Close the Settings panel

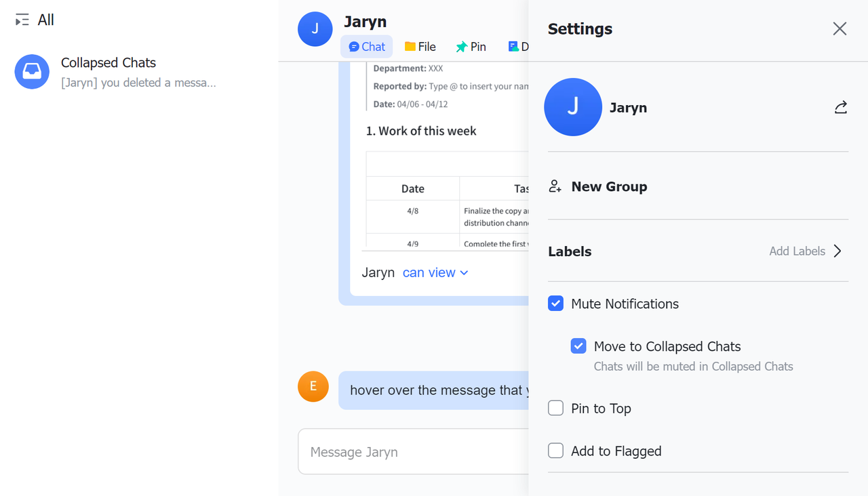[x=840, y=28]
